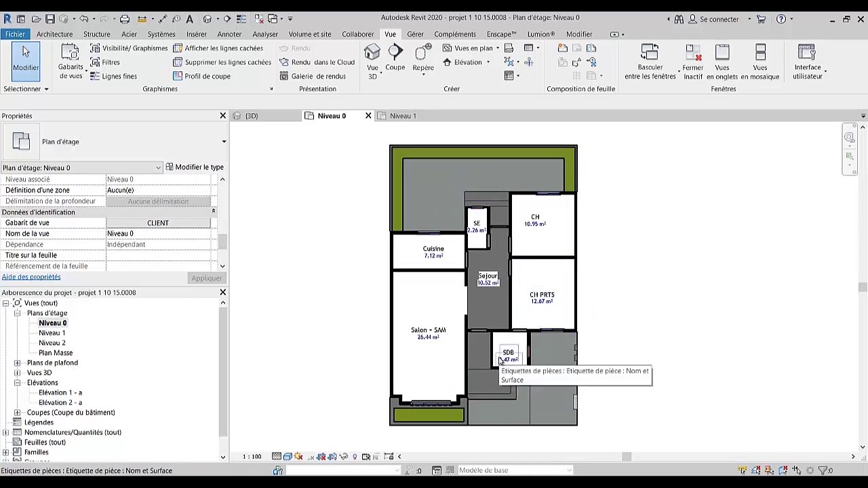This screenshot has height=488, width=868.
Task: Open Gabarits de vues templates
Action: pos(71,62)
